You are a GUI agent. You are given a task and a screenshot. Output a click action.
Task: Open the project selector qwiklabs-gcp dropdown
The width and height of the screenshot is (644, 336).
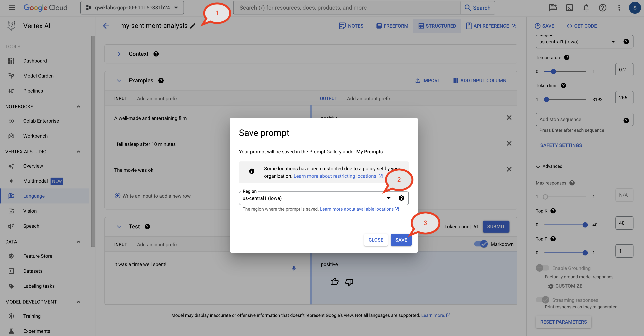click(x=132, y=8)
